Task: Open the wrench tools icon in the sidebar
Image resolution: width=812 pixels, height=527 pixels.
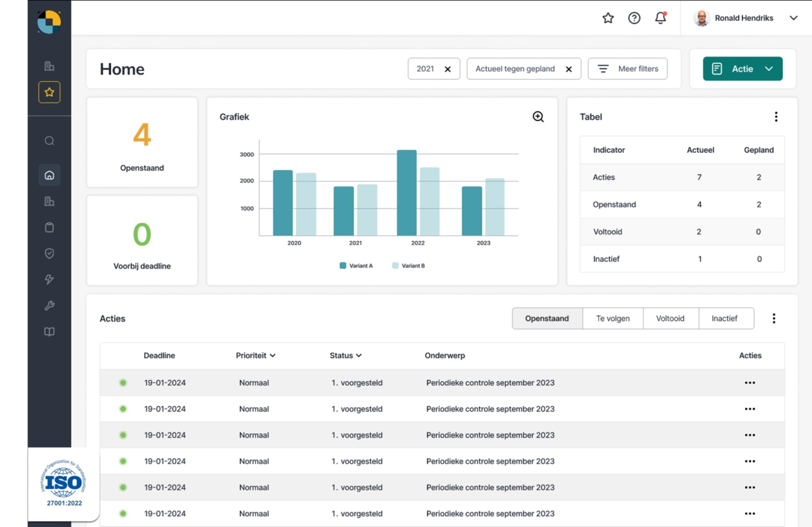Action: (x=49, y=306)
